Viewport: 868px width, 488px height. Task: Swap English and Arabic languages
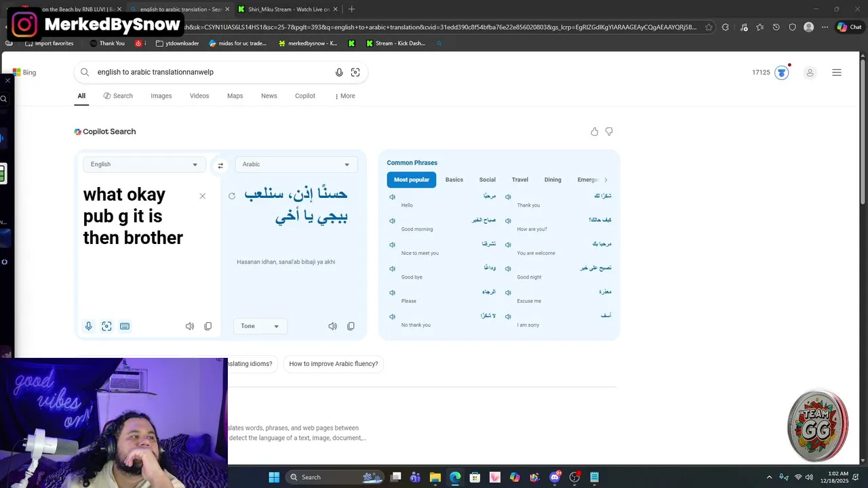(220, 165)
